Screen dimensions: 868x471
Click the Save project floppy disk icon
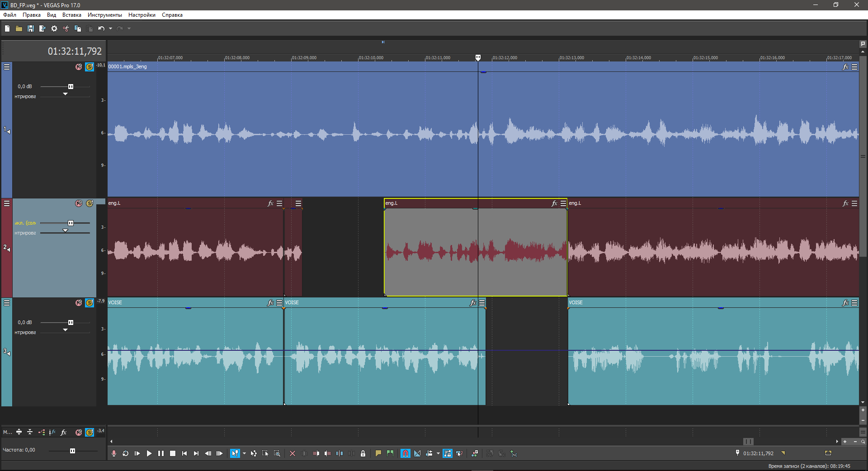tap(31, 28)
